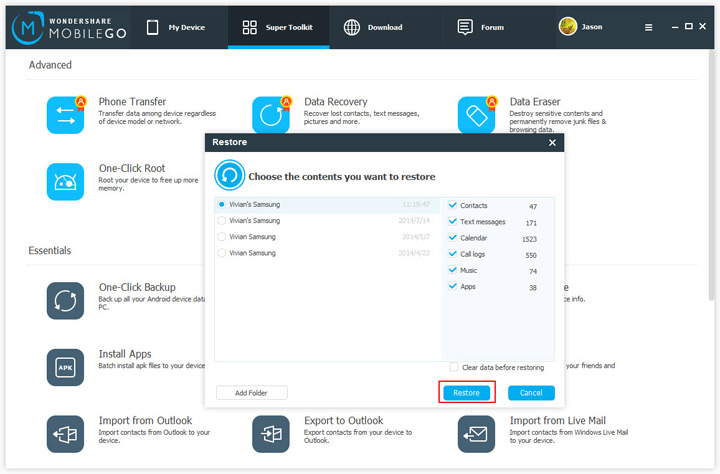Click the One-Click Root android icon
Image resolution: width=720 pixels, height=474 pixels.
coord(66,181)
